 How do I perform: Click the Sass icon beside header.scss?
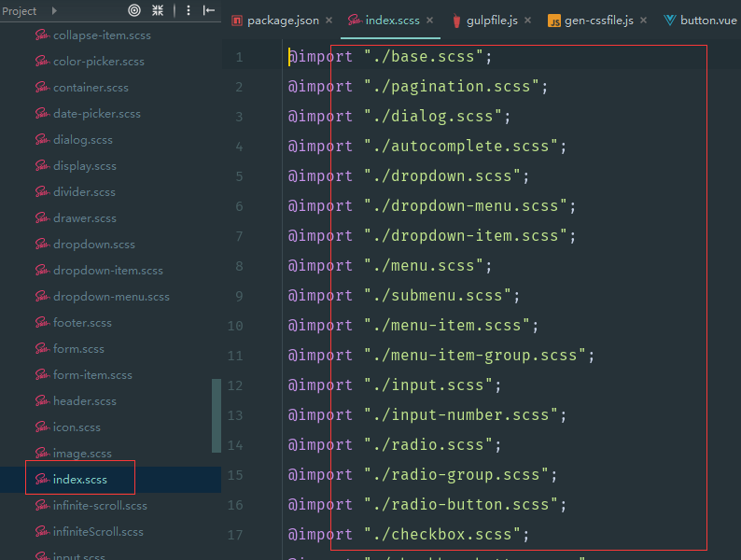43,400
